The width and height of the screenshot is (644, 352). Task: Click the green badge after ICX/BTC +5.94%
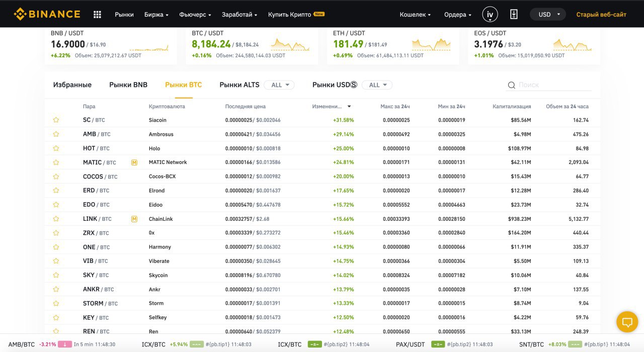(197, 344)
